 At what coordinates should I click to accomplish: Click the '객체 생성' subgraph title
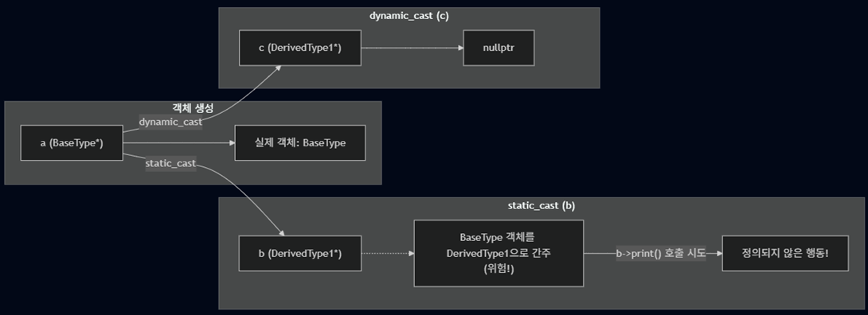click(x=193, y=108)
